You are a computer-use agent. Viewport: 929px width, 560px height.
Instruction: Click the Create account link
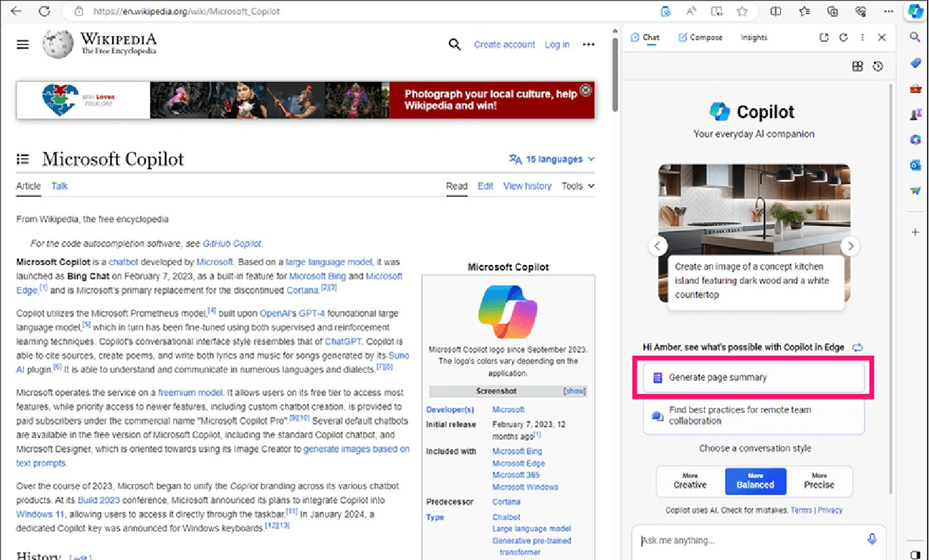[x=504, y=45]
